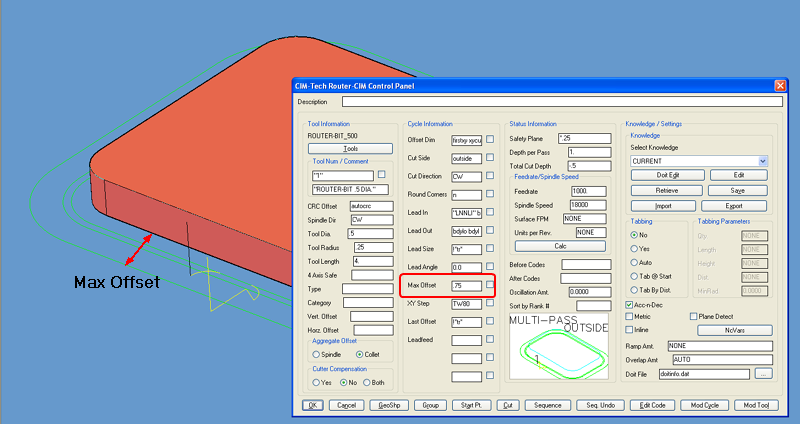Viewport: 800px width, 424px height.
Task: Click the Doit File field
Action: tap(704, 374)
